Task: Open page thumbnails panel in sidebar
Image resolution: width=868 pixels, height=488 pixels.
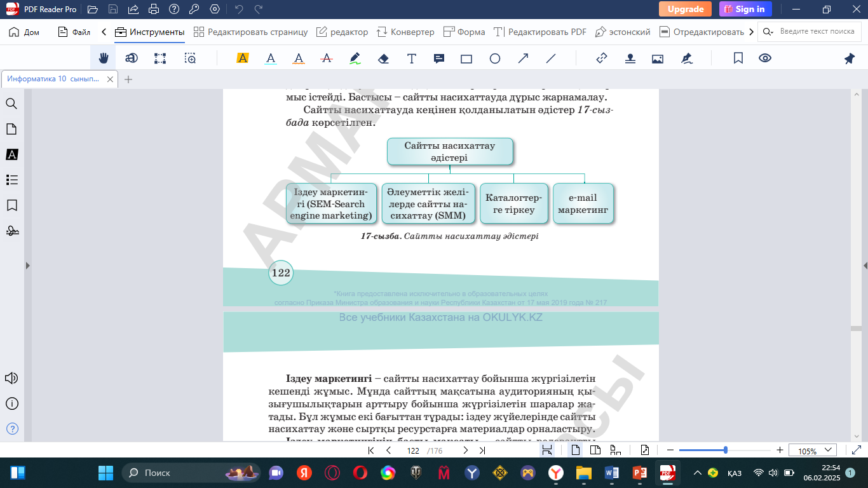Action: (x=11, y=129)
